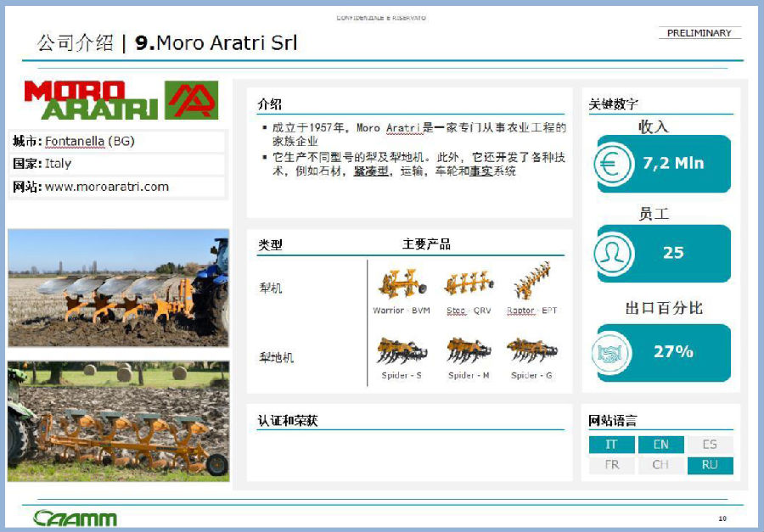Image resolution: width=764 pixels, height=532 pixels.
Task: Click the 犁地机 category label
Action: click(x=276, y=357)
